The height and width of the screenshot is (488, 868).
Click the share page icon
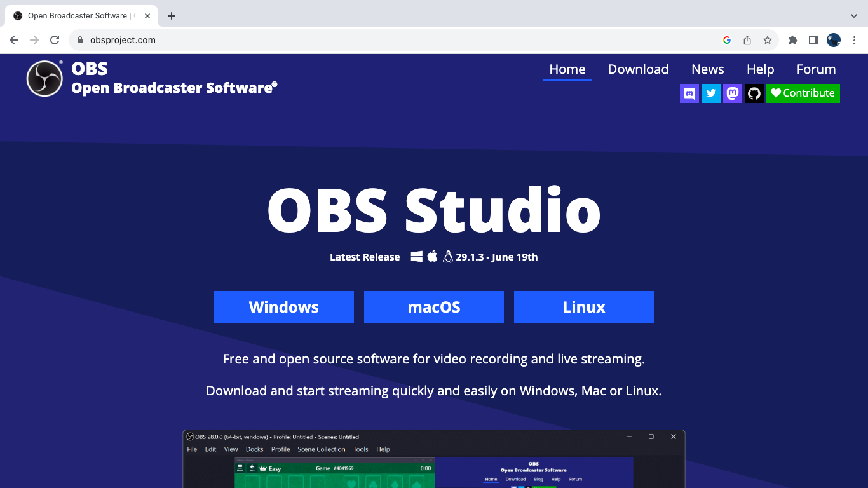[747, 40]
